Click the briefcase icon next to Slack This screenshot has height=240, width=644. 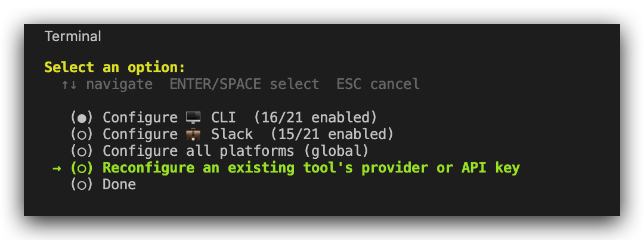point(194,134)
